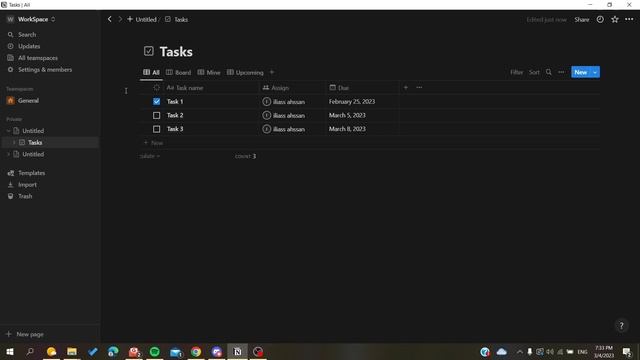Open the Sort option
The image size is (640, 360).
pyautogui.click(x=534, y=72)
